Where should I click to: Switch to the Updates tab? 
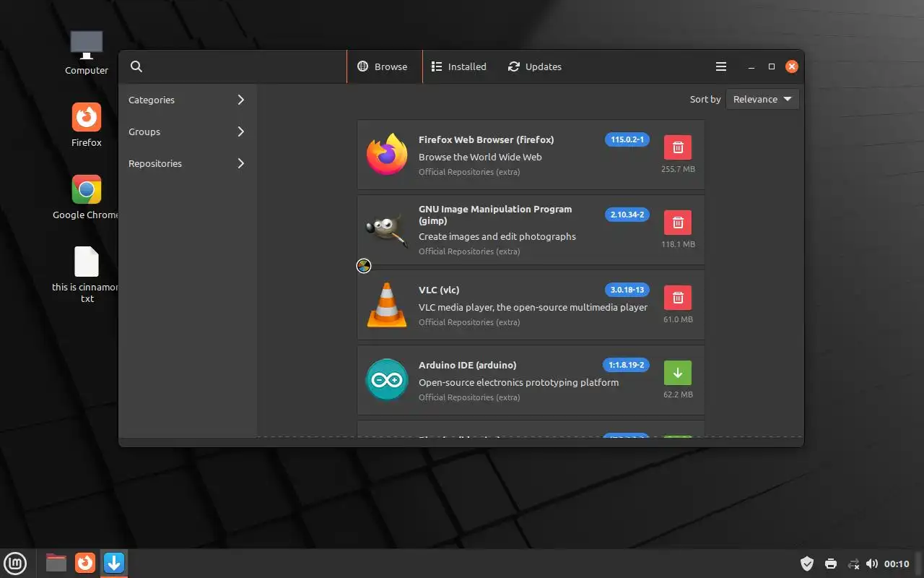[535, 66]
